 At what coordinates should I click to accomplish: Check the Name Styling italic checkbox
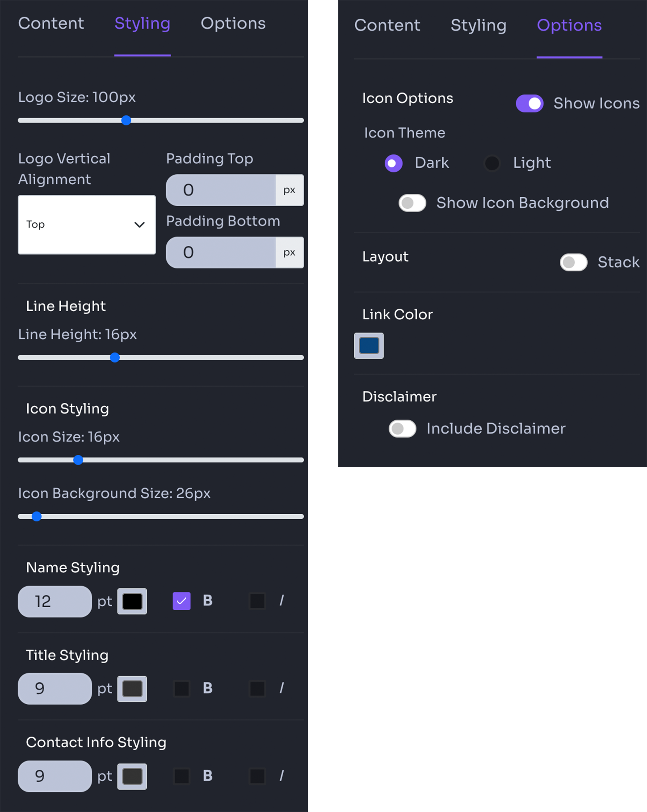point(257,601)
